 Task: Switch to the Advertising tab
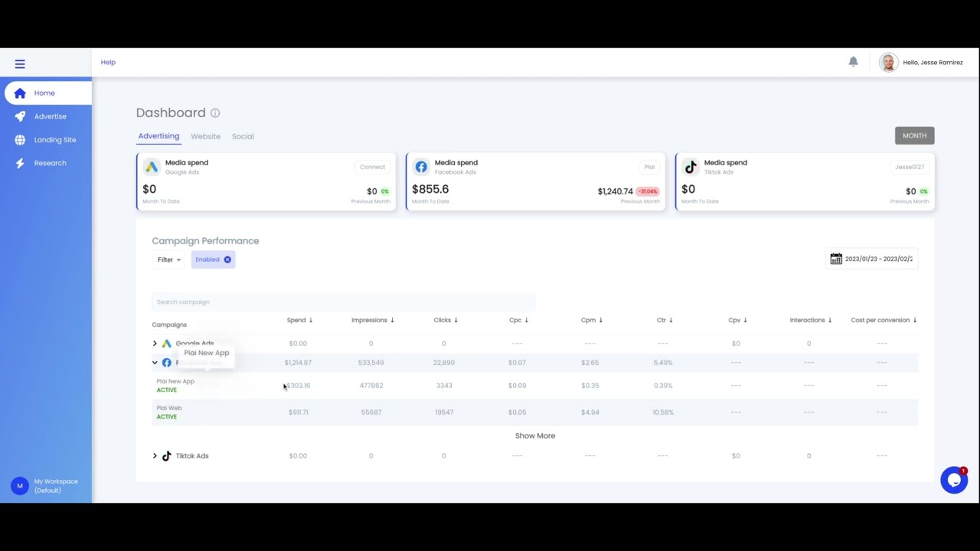158,136
